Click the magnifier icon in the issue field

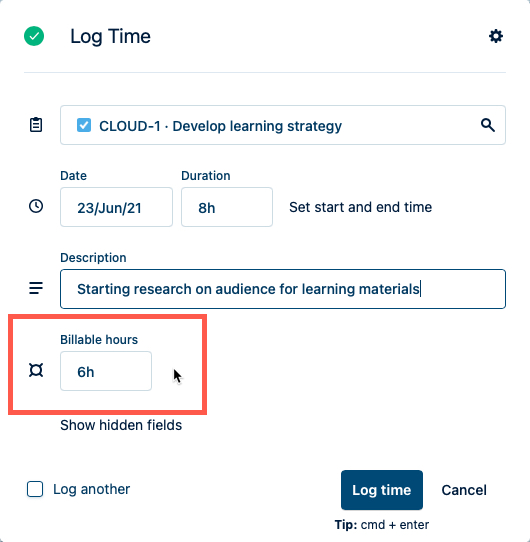pyautogui.click(x=487, y=125)
